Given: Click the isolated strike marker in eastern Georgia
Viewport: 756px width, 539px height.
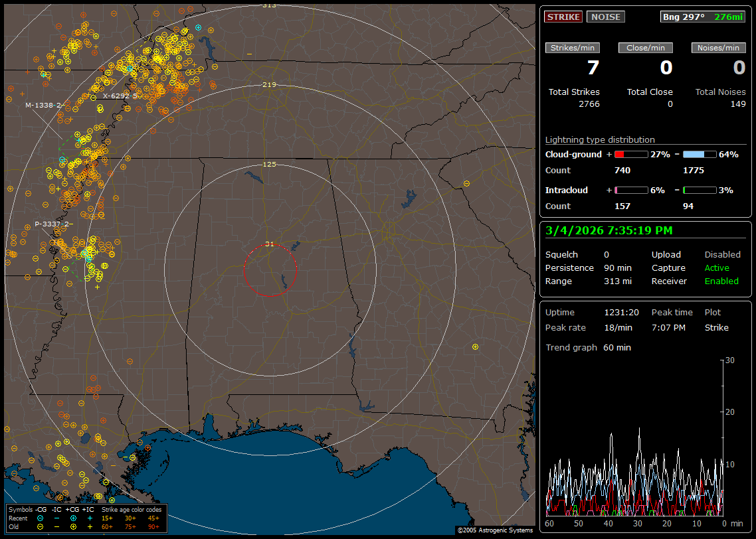Looking at the screenshot, I should [474, 347].
